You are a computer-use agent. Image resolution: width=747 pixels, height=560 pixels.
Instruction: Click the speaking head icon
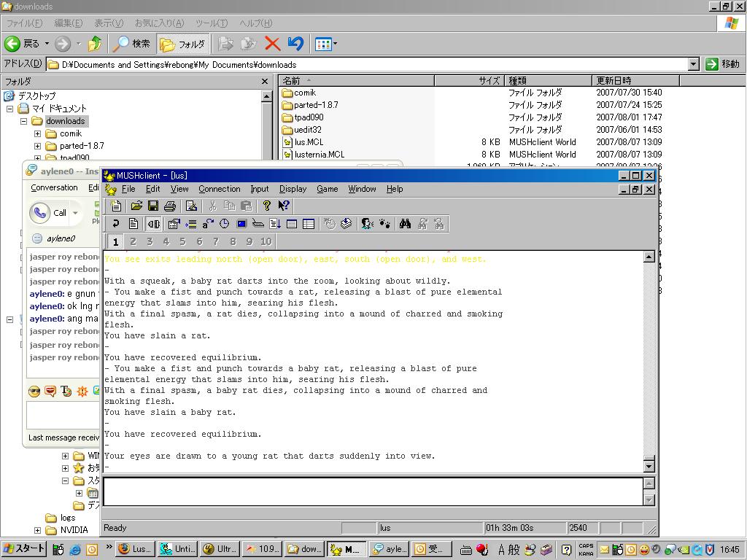click(367, 224)
